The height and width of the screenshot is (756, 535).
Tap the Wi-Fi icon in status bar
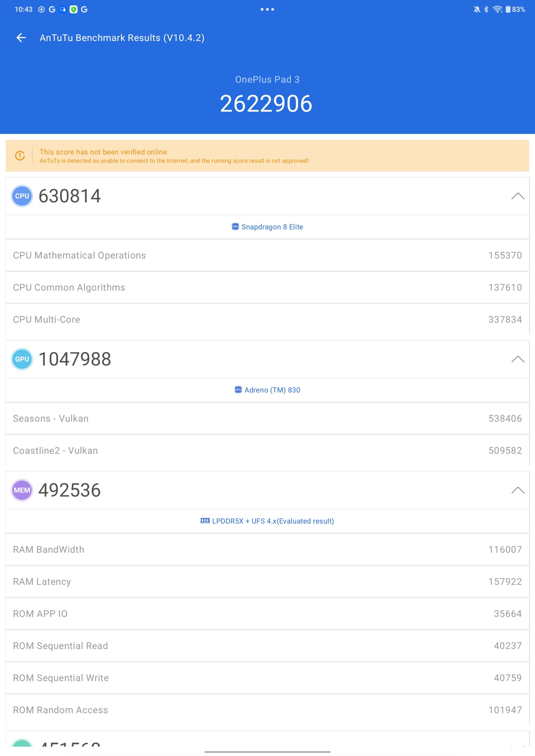point(497,9)
